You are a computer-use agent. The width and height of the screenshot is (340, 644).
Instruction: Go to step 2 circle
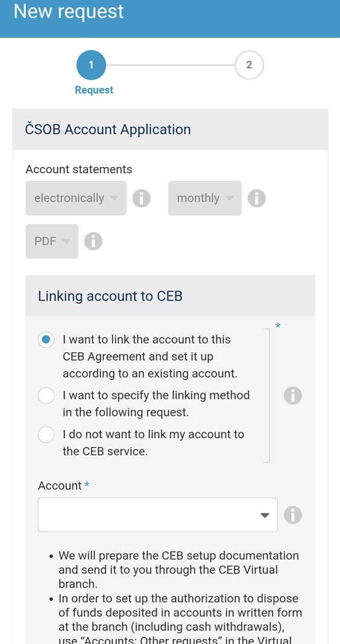[249, 65]
